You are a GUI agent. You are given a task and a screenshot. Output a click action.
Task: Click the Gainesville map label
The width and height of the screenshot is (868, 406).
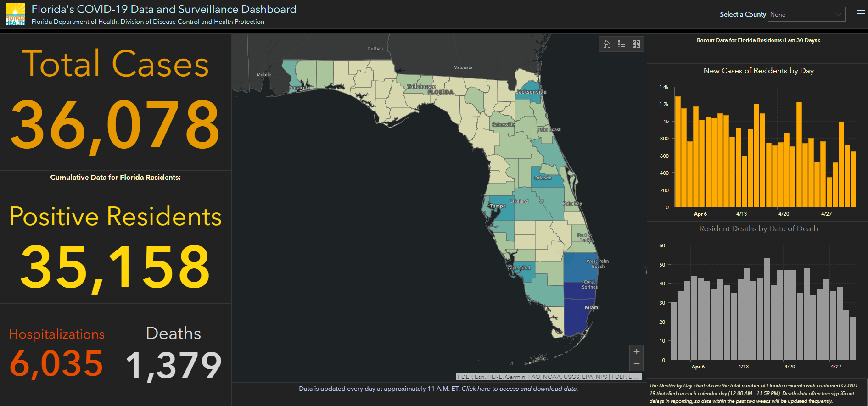(503, 125)
